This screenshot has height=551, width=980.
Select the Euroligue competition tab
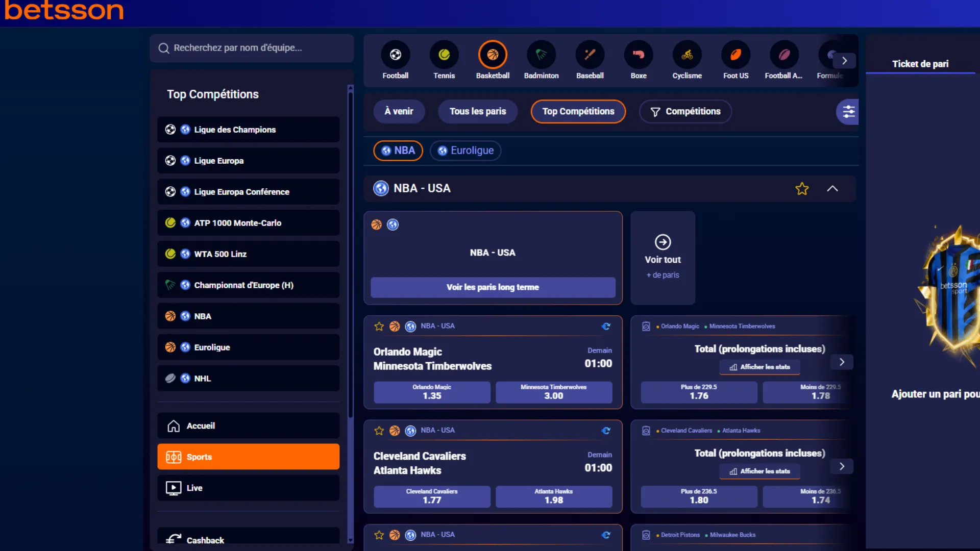pos(465,151)
